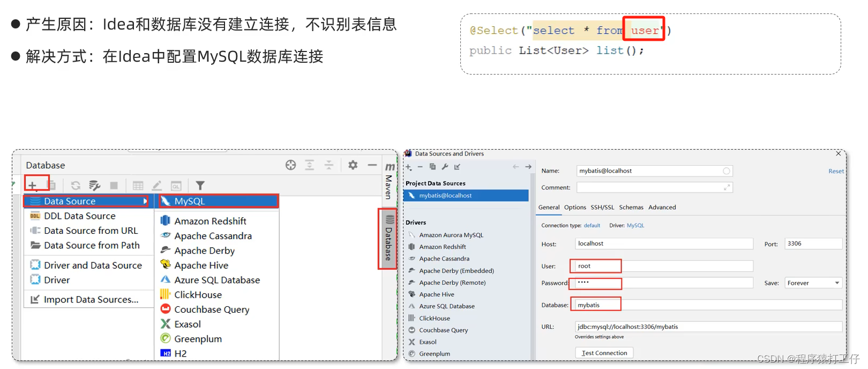The height and width of the screenshot is (369, 868).
Task: Choose Amazon Redshift in submenu
Action: 218,221
